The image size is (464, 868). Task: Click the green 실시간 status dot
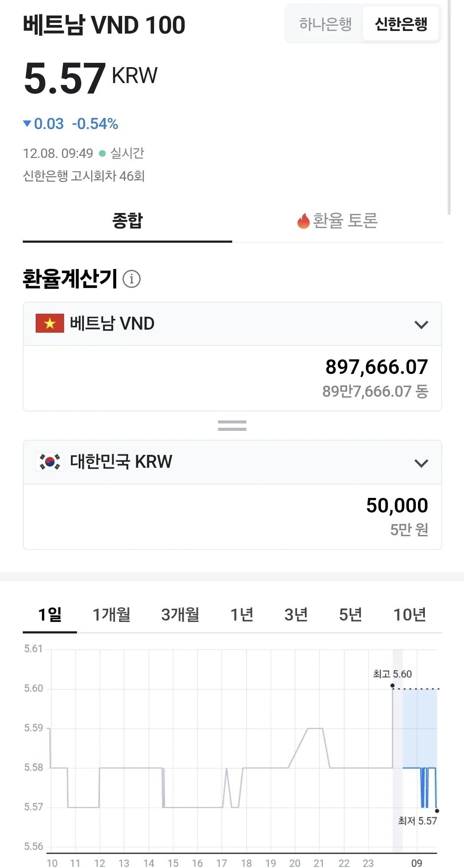pyautogui.click(x=102, y=153)
